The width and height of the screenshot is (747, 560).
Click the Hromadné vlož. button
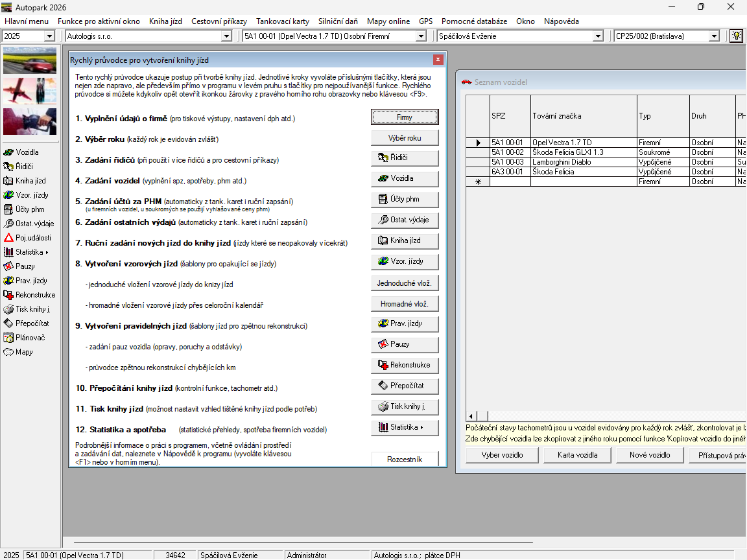pyautogui.click(x=405, y=304)
